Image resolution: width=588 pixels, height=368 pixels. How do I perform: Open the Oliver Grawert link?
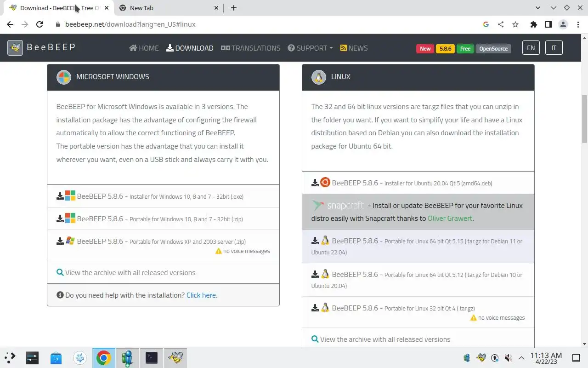click(x=450, y=218)
